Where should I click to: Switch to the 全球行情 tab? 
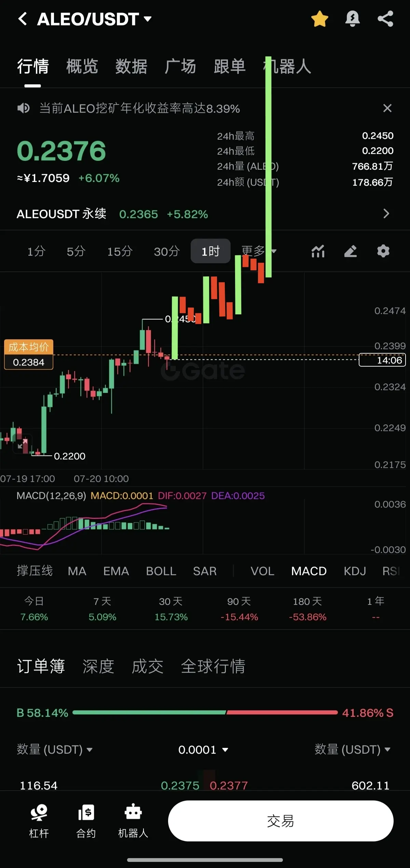click(x=213, y=666)
